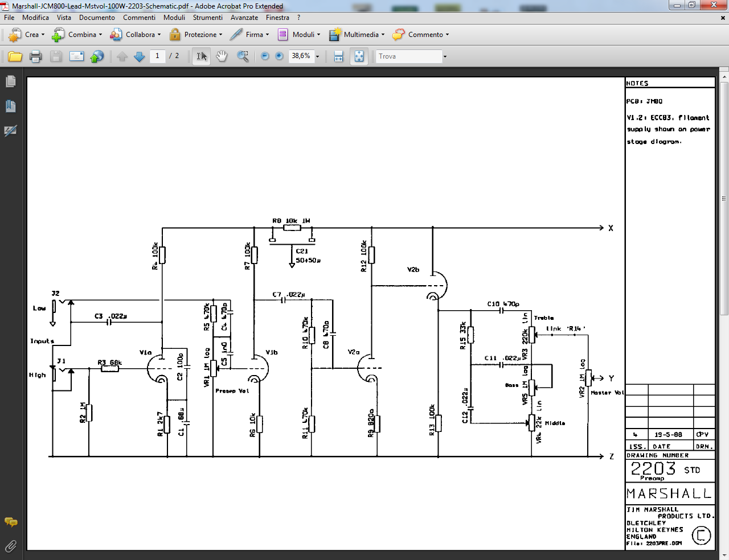Open the Vista menu
The image size is (729, 560).
tap(64, 18)
